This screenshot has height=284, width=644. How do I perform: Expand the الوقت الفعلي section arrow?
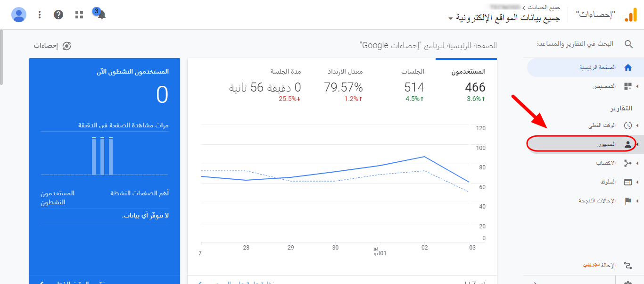coord(637,125)
